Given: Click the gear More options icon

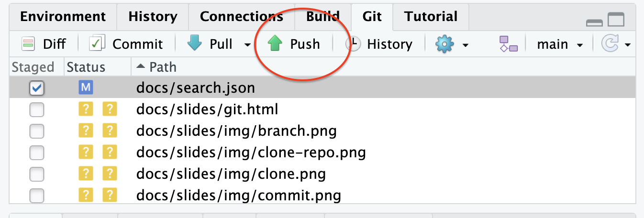Looking at the screenshot, I should click(x=444, y=44).
